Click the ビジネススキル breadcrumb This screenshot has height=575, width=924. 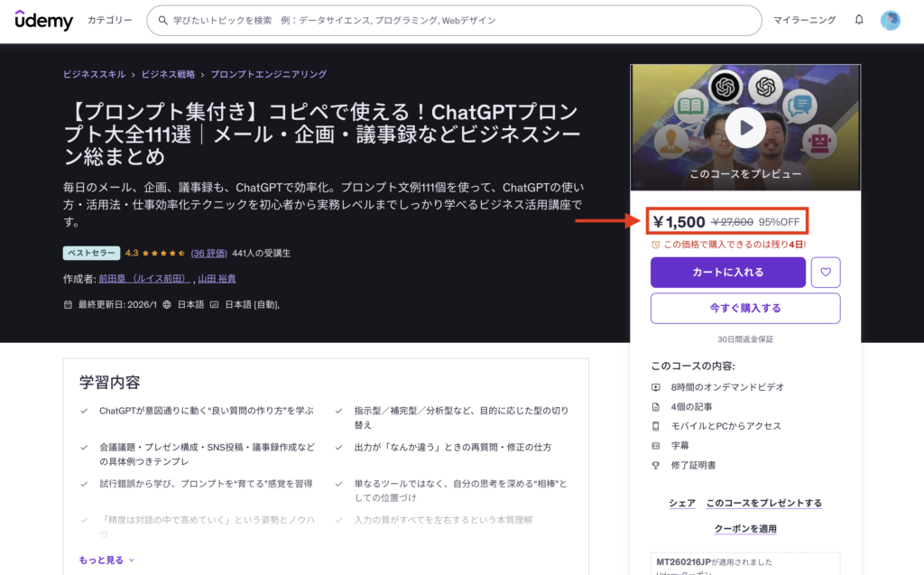click(x=94, y=74)
